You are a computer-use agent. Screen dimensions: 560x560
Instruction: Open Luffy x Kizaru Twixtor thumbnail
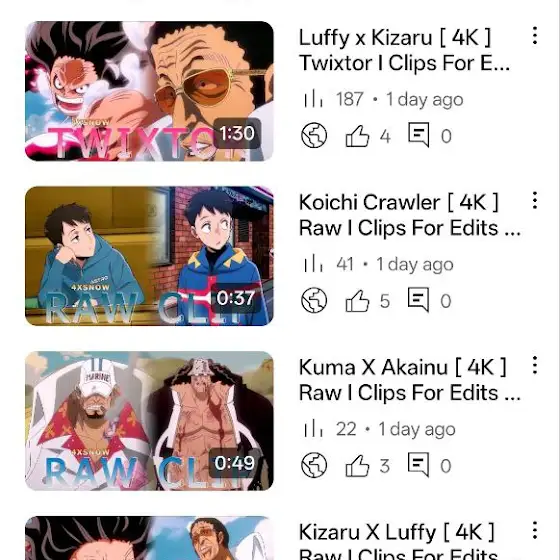[149, 91]
